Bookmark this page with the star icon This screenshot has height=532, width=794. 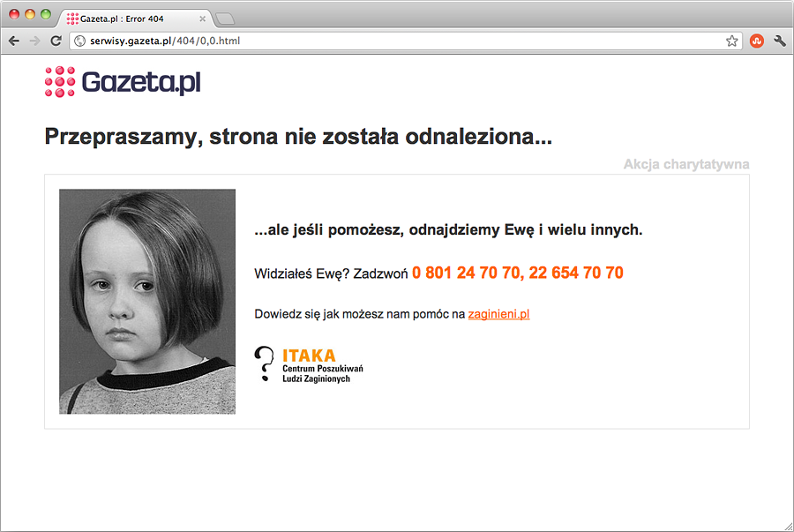[x=731, y=41]
